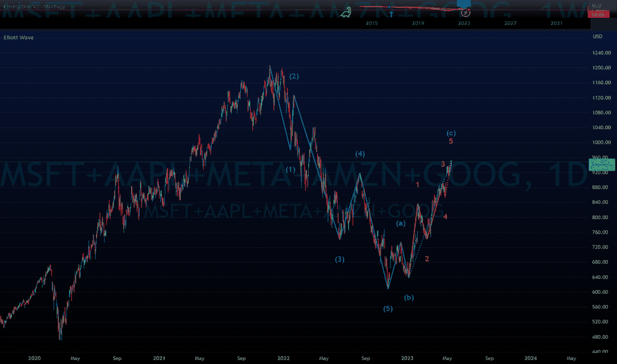Select the Strategy legend in the top pane
Viewport: 617px width, 364px height.
(x=34, y=7)
